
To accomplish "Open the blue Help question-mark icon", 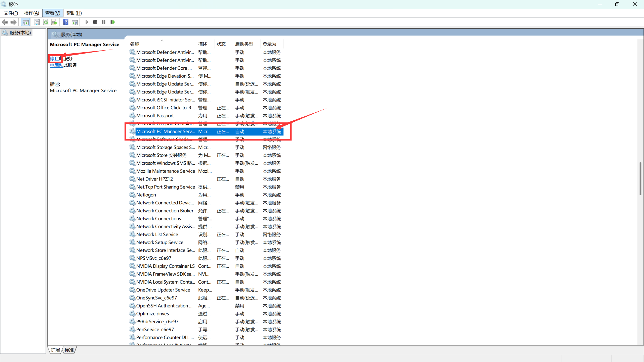I will tap(66, 22).
